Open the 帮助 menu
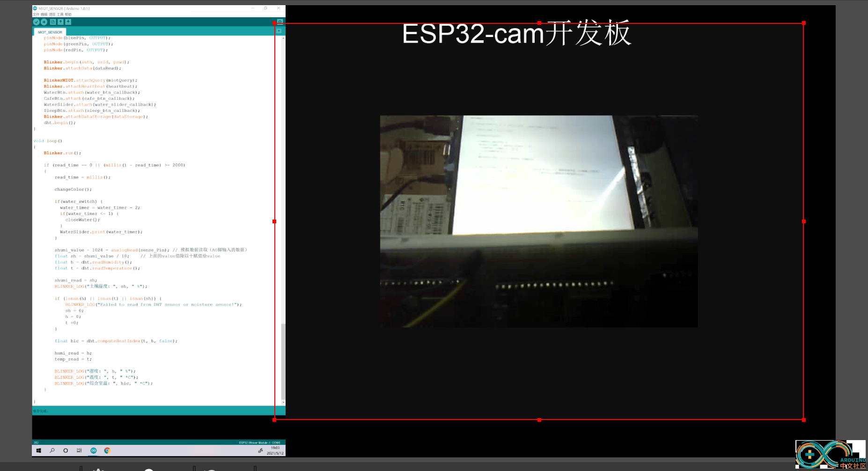Screen dimensions: 868x471 [x=68, y=15]
